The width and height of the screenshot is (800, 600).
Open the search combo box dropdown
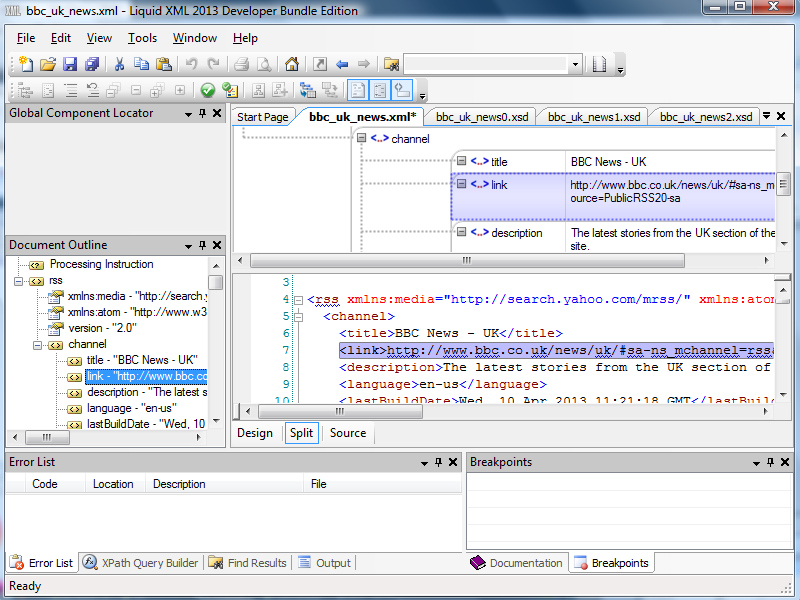(576, 65)
